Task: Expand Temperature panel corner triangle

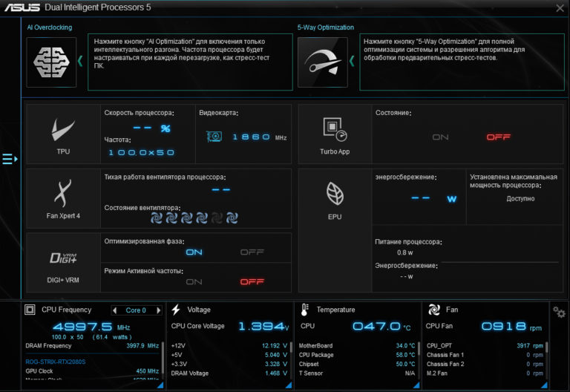Action: pos(416,385)
